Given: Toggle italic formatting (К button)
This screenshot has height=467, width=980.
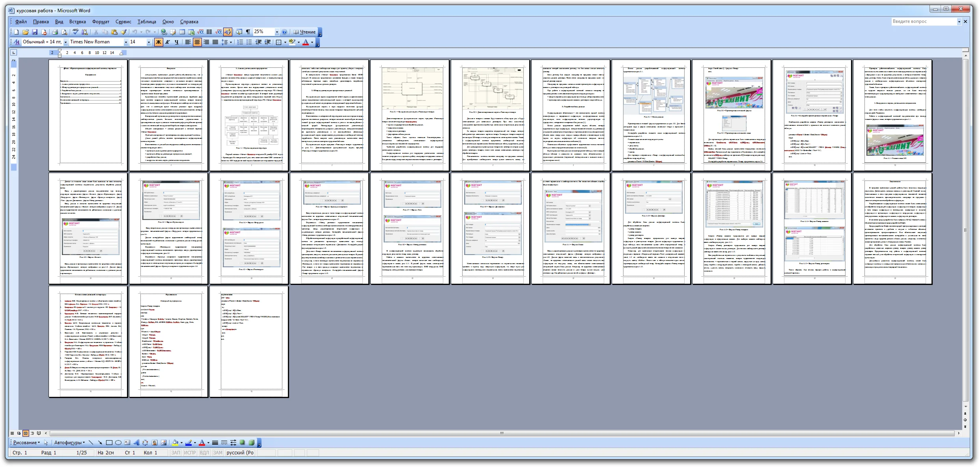Looking at the screenshot, I should tap(167, 42).
